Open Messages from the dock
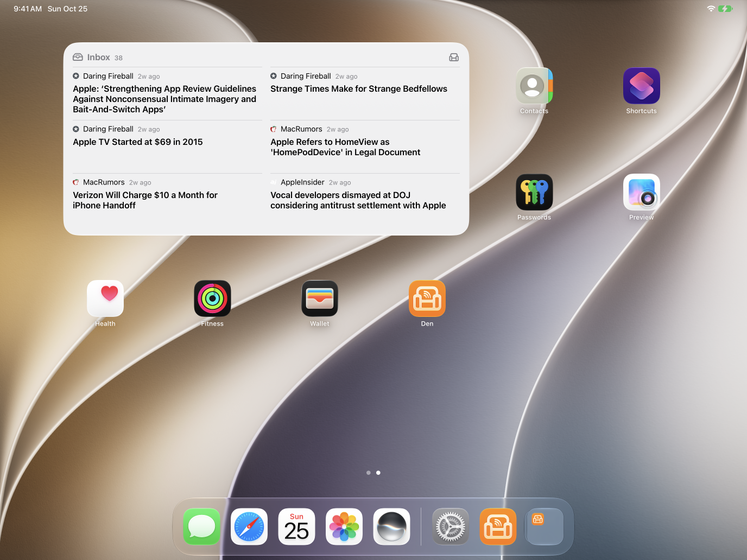The height and width of the screenshot is (560, 747). click(x=201, y=526)
